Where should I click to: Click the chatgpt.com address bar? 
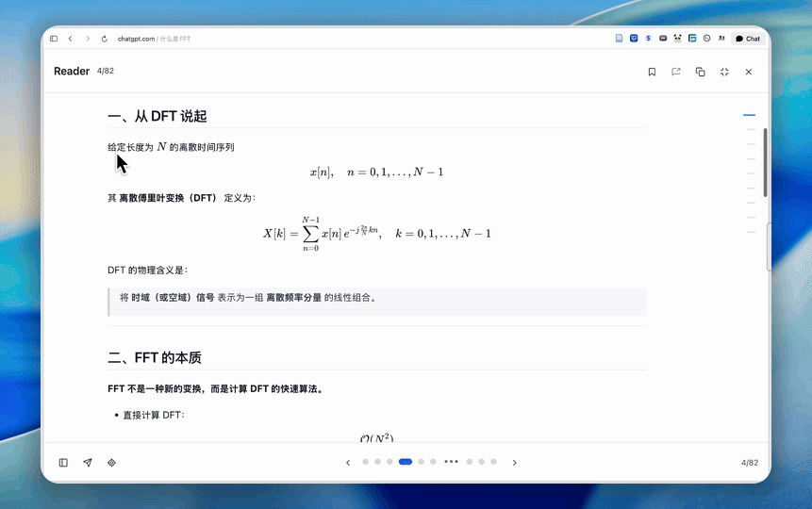tap(154, 39)
